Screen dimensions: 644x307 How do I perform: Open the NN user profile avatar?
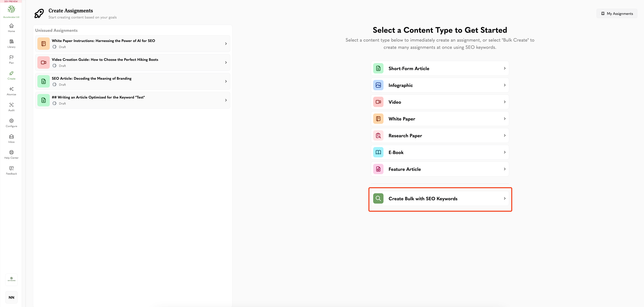pyautogui.click(x=11, y=297)
